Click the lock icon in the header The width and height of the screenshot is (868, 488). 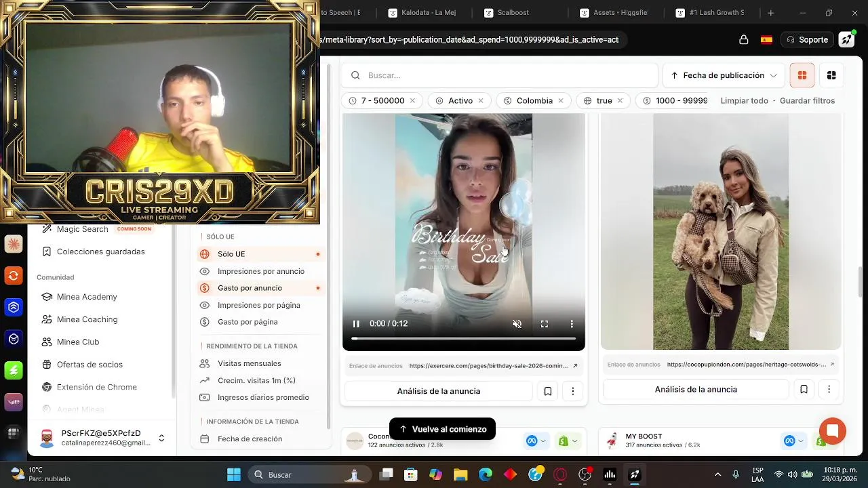[744, 40]
